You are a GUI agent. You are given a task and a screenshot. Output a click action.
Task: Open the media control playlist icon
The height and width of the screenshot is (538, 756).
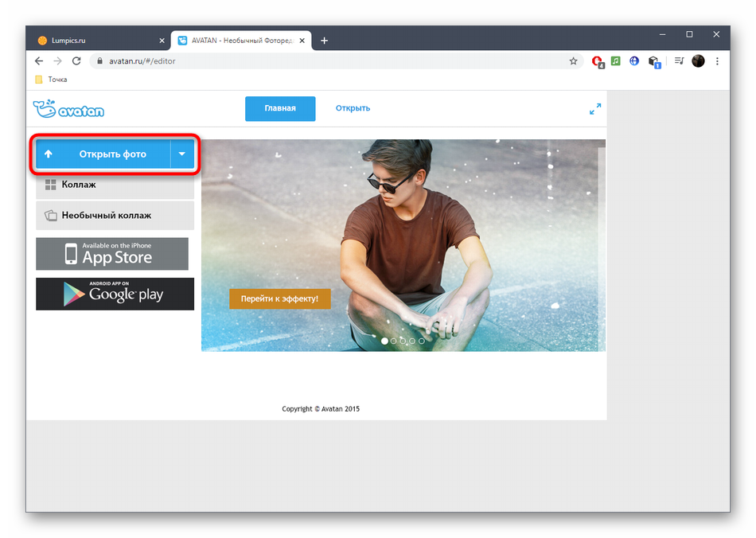(679, 61)
